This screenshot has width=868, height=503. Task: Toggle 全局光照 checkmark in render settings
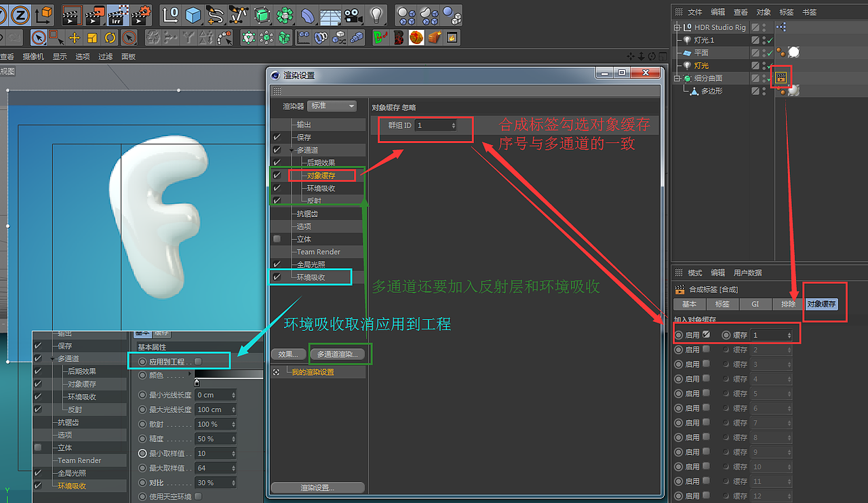[277, 264]
